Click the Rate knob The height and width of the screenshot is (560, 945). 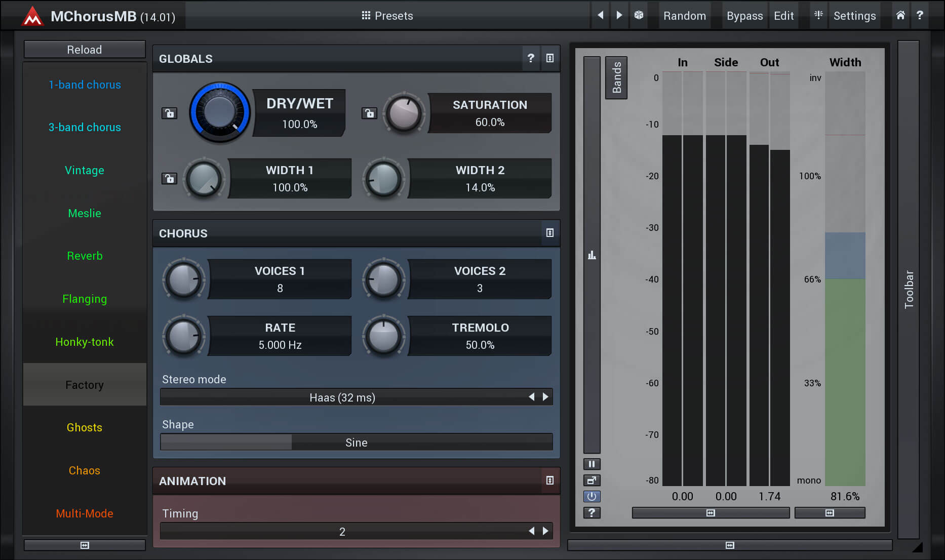(183, 336)
